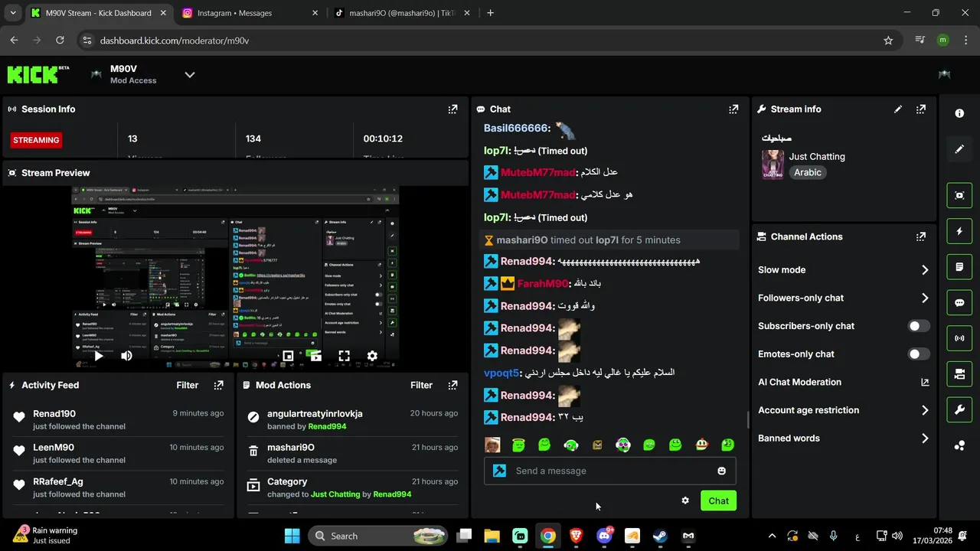This screenshot has width=980, height=551.
Task: Toggle the lightning bolt activity icon in the sidebar
Action: 959,231
